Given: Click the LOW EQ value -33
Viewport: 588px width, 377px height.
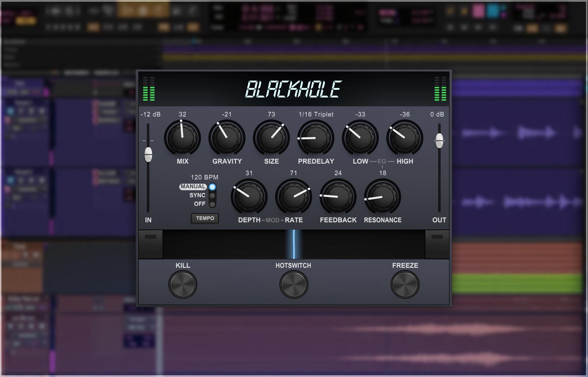Looking at the screenshot, I should (x=360, y=114).
